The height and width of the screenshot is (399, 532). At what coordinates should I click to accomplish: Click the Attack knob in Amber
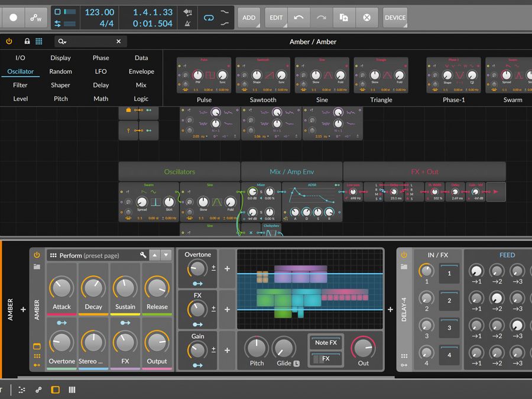point(61,289)
